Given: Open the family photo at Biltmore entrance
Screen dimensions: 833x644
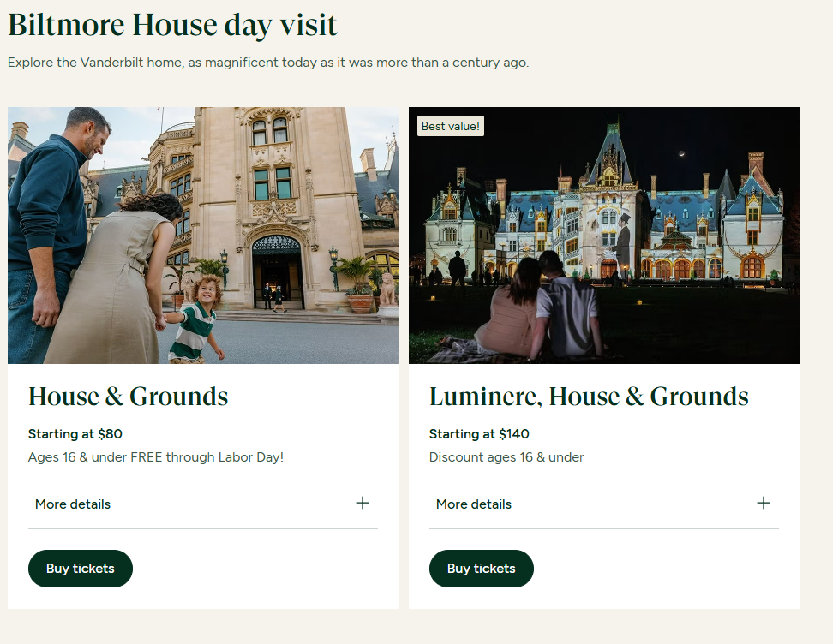Looking at the screenshot, I should pyautogui.click(x=203, y=236).
